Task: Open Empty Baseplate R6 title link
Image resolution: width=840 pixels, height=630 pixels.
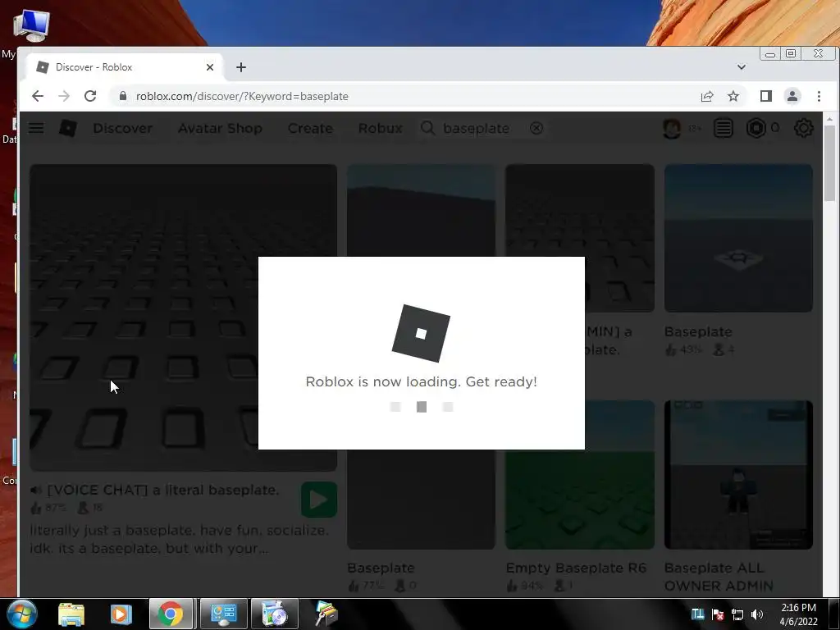Action: coord(577,568)
